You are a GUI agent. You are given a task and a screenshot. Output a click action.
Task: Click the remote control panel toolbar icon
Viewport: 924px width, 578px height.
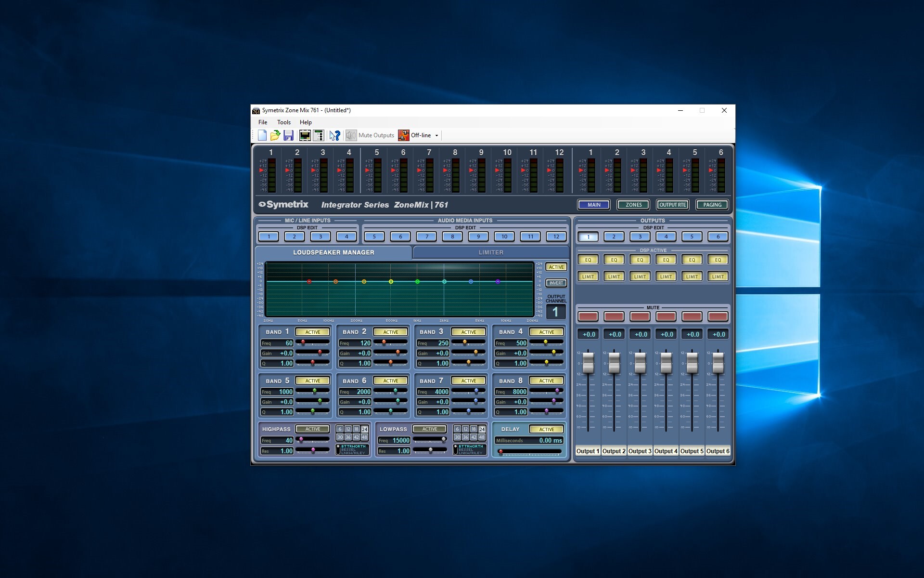click(x=318, y=135)
